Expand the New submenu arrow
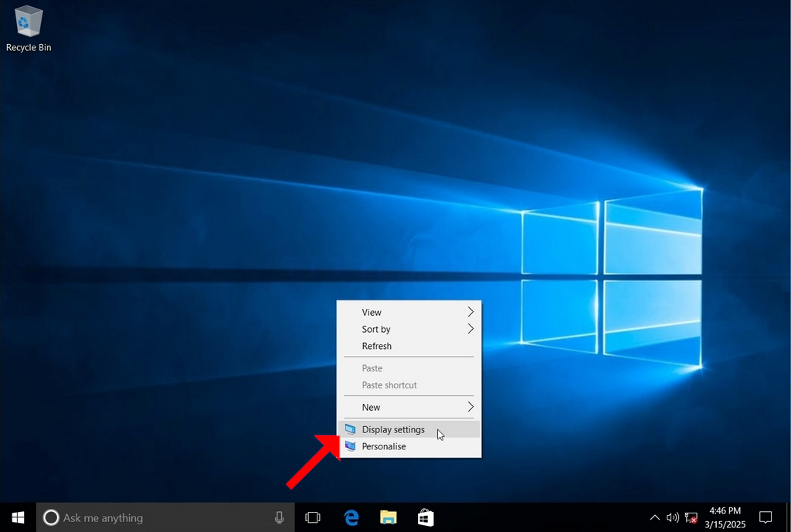Screen dimensions: 791x532 coord(470,407)
